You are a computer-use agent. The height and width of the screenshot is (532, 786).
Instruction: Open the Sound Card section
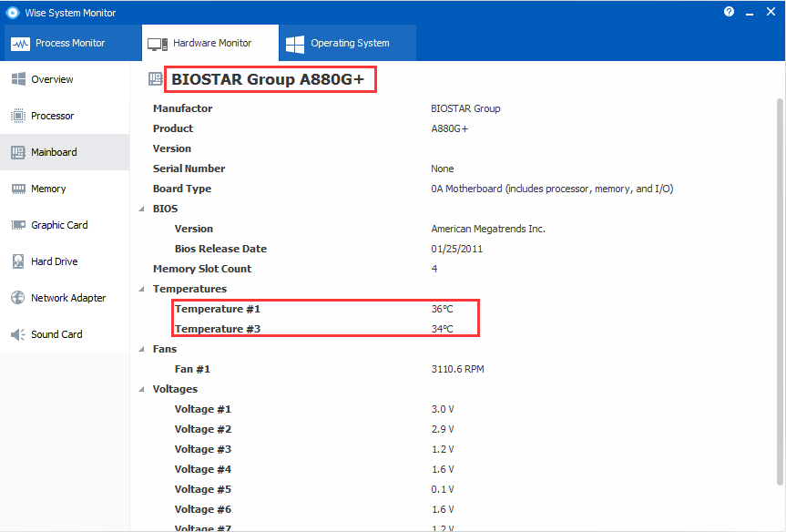(65, 334)
